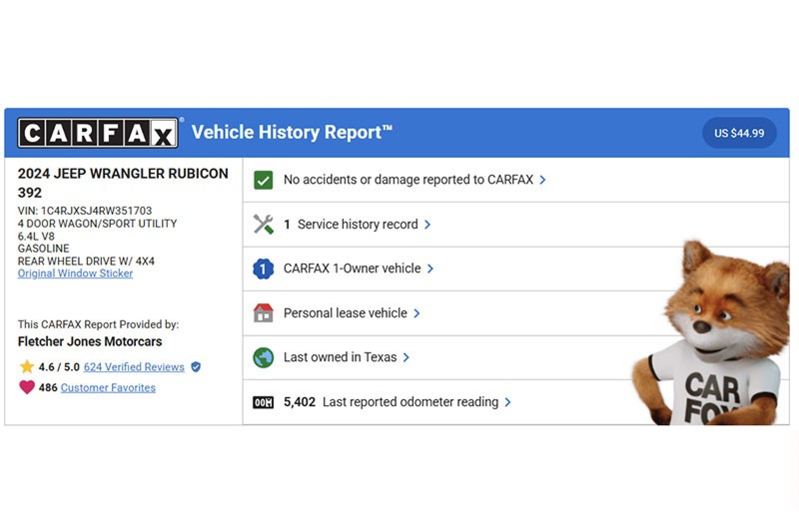This screenshot has width=799, height=532.
Task: Click the odometer reading icon
Action: [263, 402]
